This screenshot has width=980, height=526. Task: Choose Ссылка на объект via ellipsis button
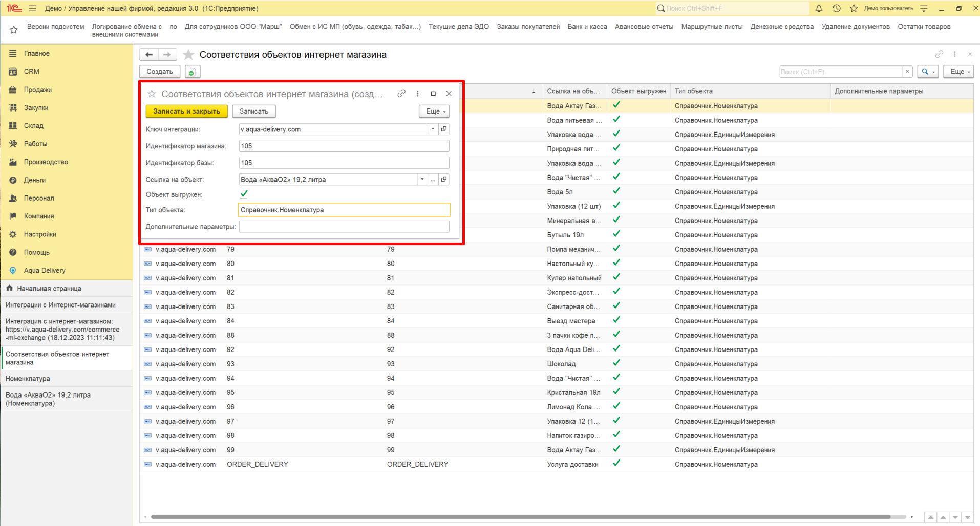(x=433, y=179)
